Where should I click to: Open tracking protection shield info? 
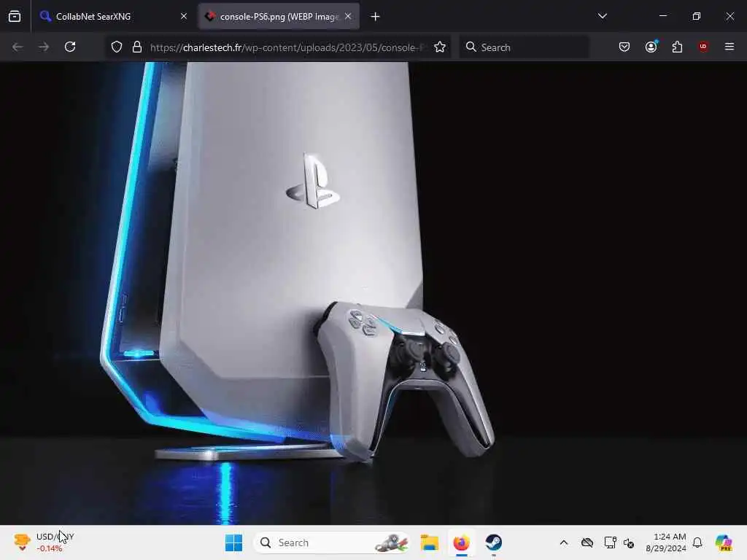(x=117, y=47)
